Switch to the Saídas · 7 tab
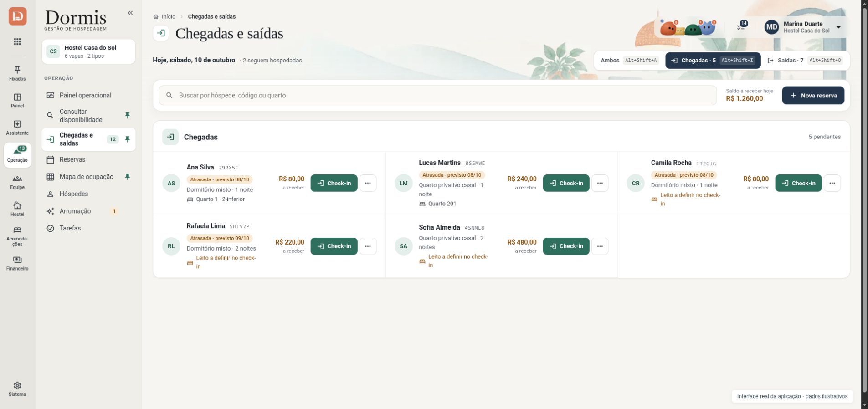Image resolution: width=868 pixels, height=409 pixels. (x=805, y=61)
